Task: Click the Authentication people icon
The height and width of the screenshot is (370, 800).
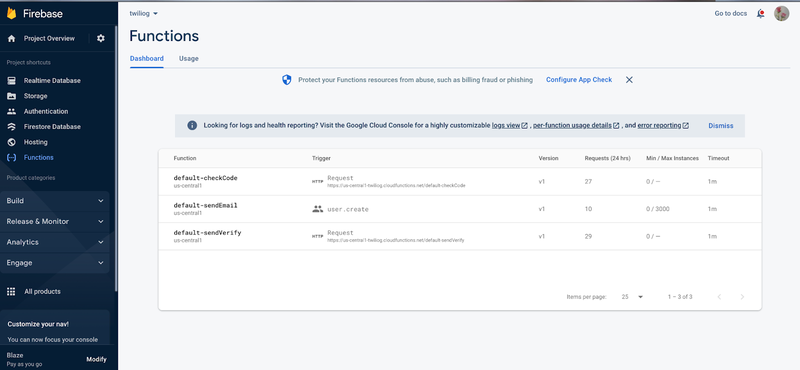Action: (11, 111)
